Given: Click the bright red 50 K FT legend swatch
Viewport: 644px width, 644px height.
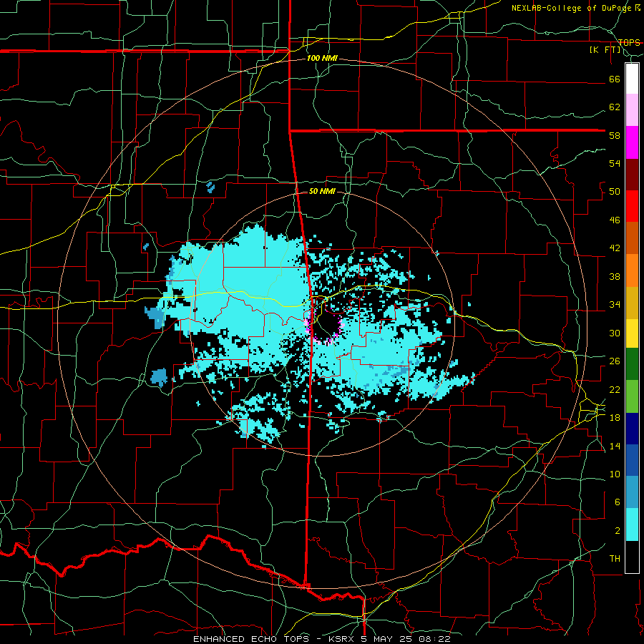Looking at the screenshot, I should pyautogui.click(x=632, y=206).
